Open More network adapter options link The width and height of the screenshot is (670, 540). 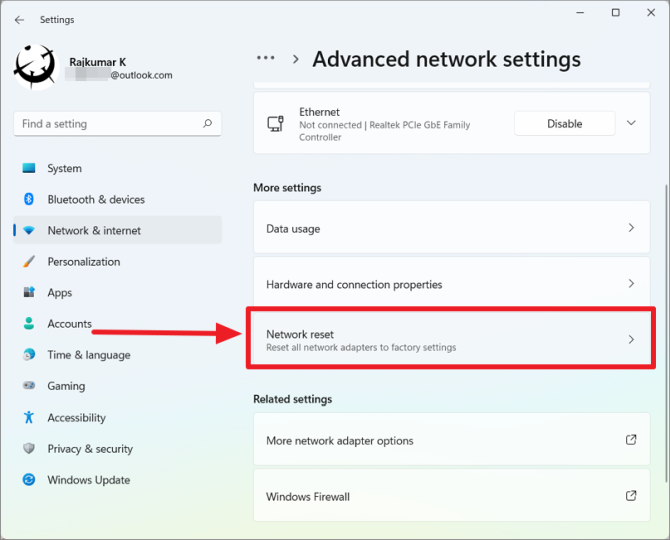click(x=451, y=440)
